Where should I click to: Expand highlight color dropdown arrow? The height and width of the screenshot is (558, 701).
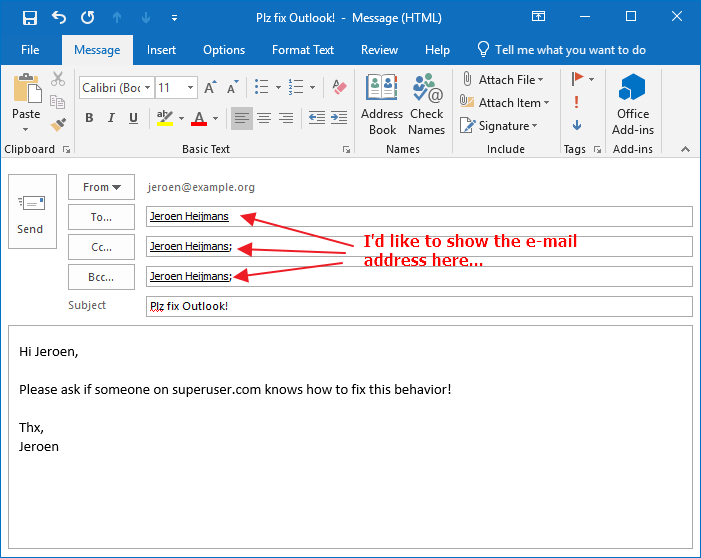pyautogui.click(x=181, y=118)
